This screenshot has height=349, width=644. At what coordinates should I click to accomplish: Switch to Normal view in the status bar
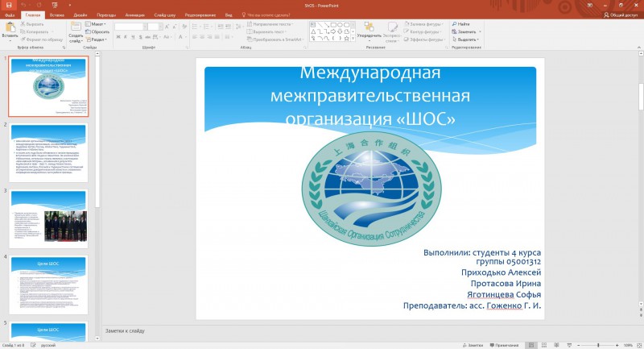pos(531,345)
